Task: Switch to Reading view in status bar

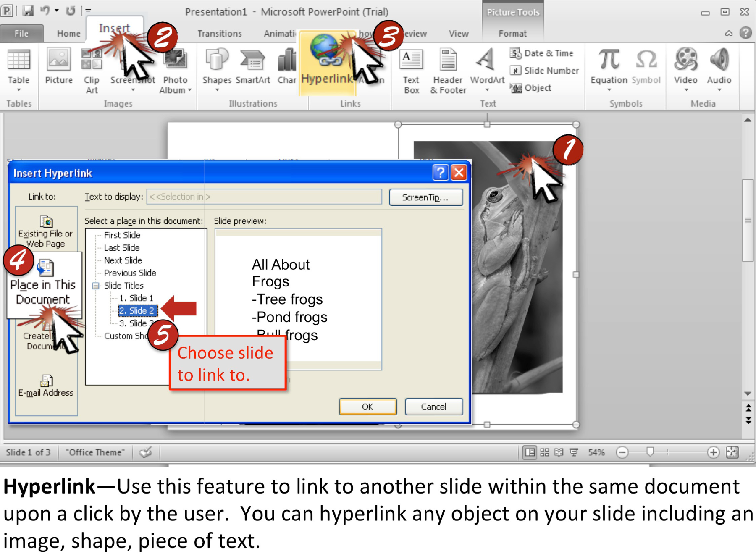Action: [x=559, y=452]
